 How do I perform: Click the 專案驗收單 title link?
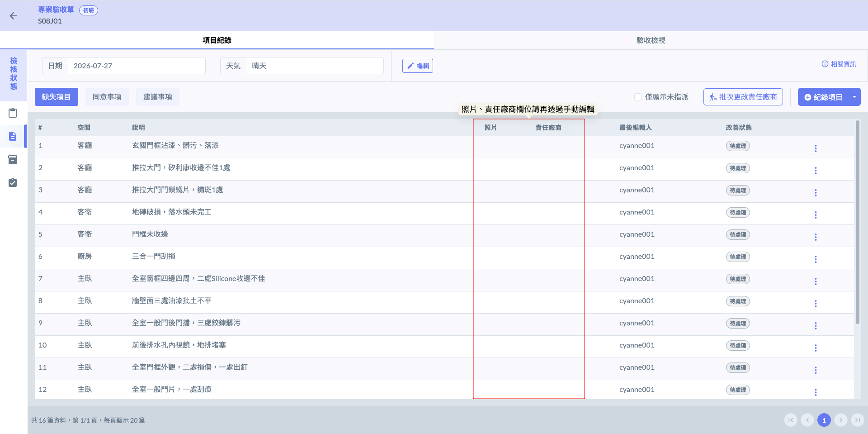point(56,10)
